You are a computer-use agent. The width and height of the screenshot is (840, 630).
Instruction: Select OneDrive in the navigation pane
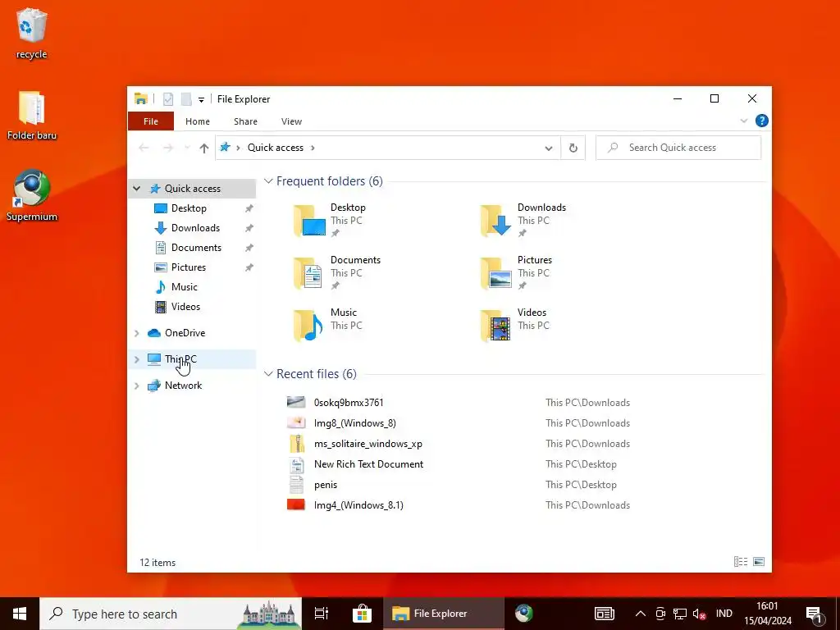click(185, 333)
